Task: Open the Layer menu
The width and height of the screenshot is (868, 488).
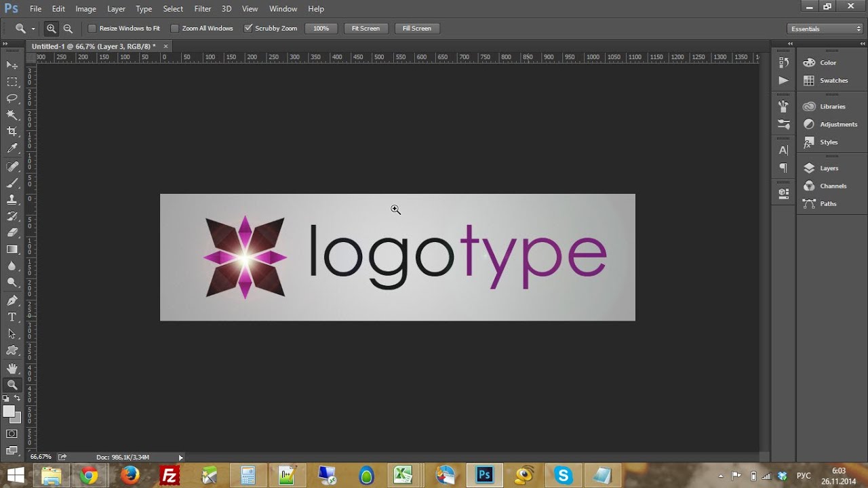Action: tap(116, 9)
